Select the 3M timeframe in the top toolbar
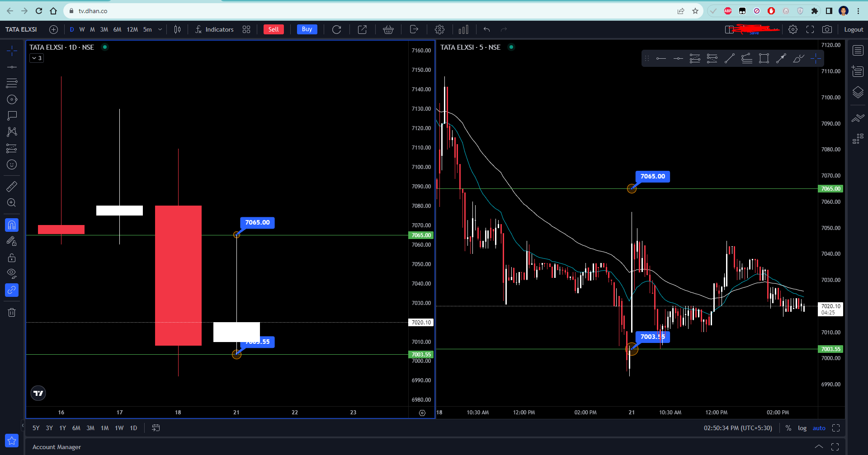 pyautogui.click(x=104, y=29)
